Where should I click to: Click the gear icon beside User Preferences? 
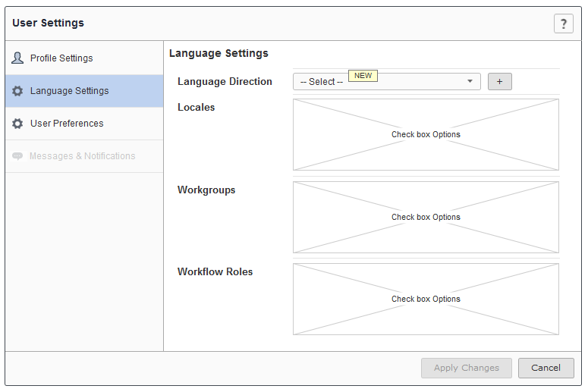click(x=17, y=124)
